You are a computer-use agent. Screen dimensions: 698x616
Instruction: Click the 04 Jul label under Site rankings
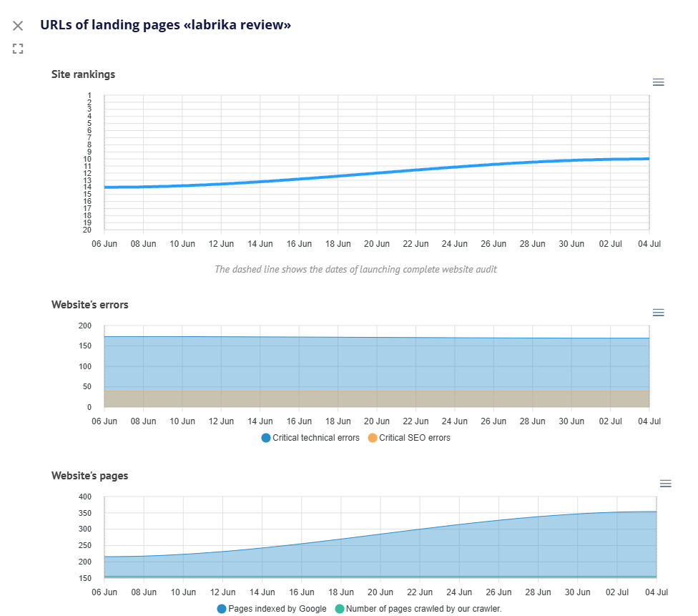pos(649,244)
